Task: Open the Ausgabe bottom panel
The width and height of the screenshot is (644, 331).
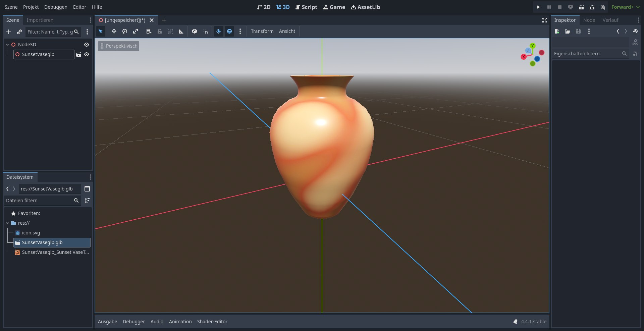Action: pyautogui.click(x=107, y=322)
